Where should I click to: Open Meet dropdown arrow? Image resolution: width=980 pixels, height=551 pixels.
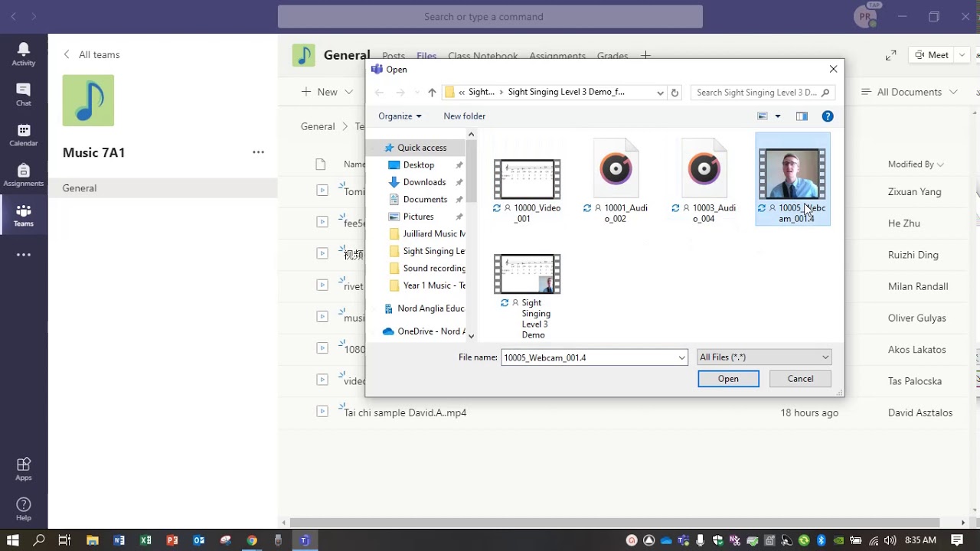962,55
